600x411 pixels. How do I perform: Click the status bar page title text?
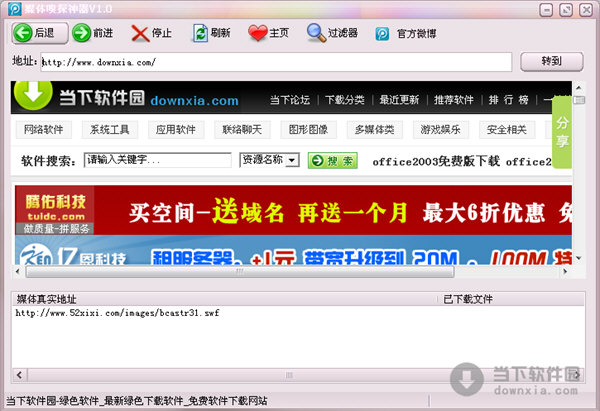click(137, 401)
